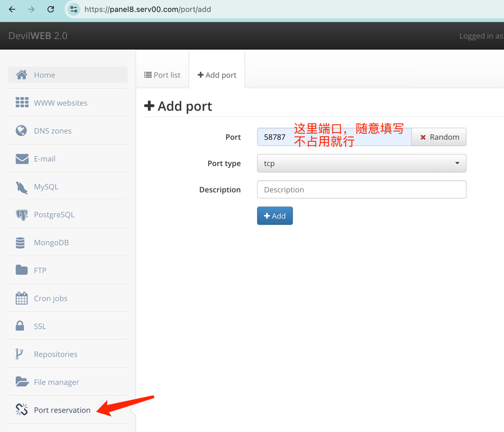Select the Add port tab
The image size is (504, 432).
pos(217,75)
